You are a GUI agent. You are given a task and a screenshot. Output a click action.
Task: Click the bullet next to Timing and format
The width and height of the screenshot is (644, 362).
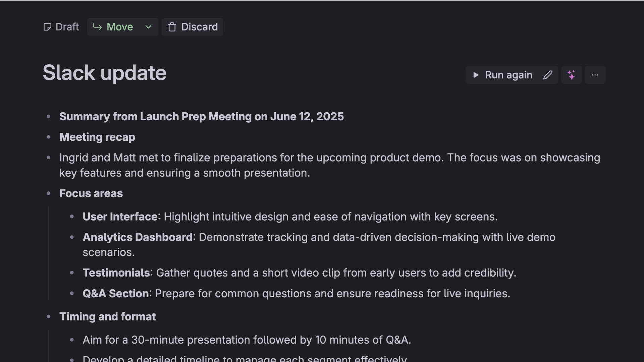coord(49,316)
